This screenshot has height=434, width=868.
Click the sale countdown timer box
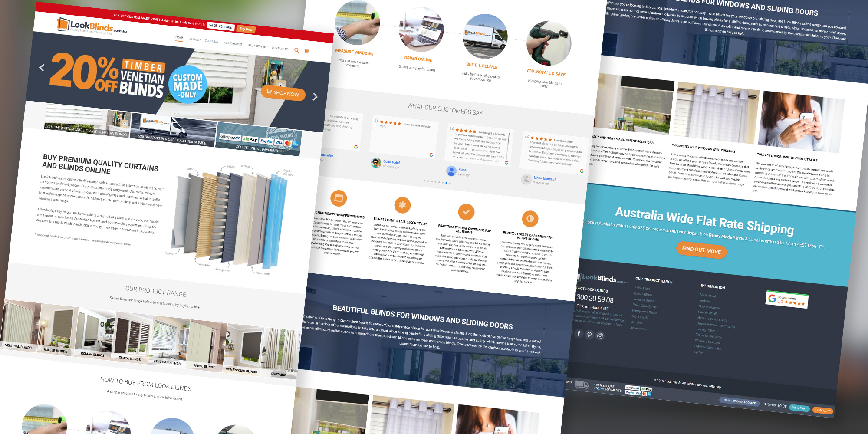[220, 26]
